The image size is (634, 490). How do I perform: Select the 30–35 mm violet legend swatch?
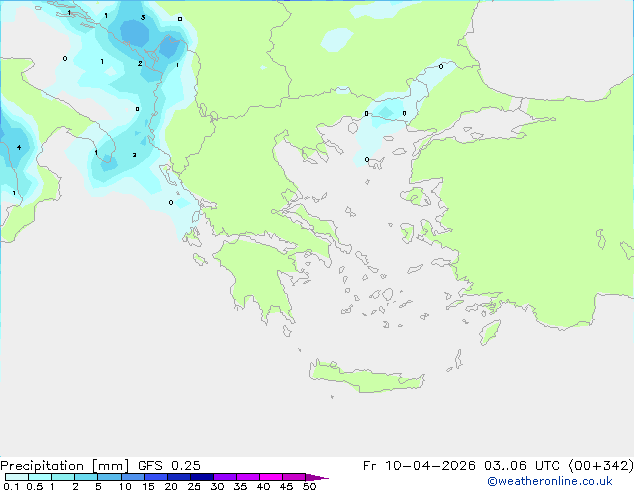(224, 477)
